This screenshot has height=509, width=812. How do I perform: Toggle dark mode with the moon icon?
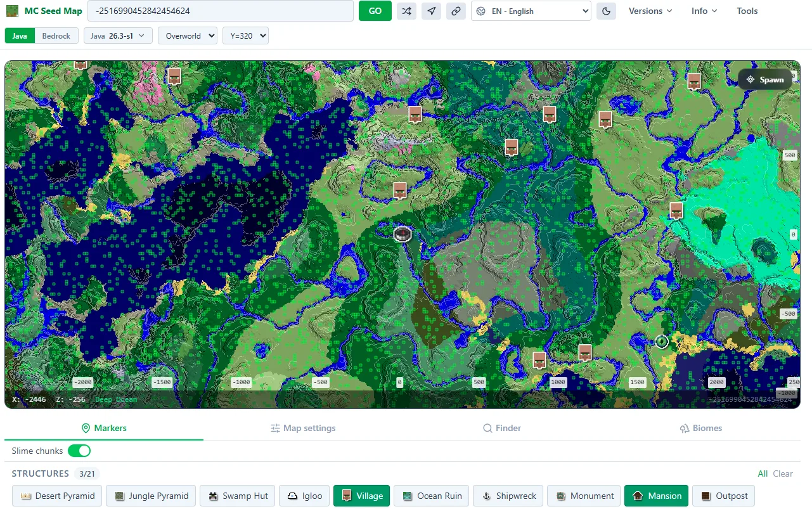tap(606, 11)
